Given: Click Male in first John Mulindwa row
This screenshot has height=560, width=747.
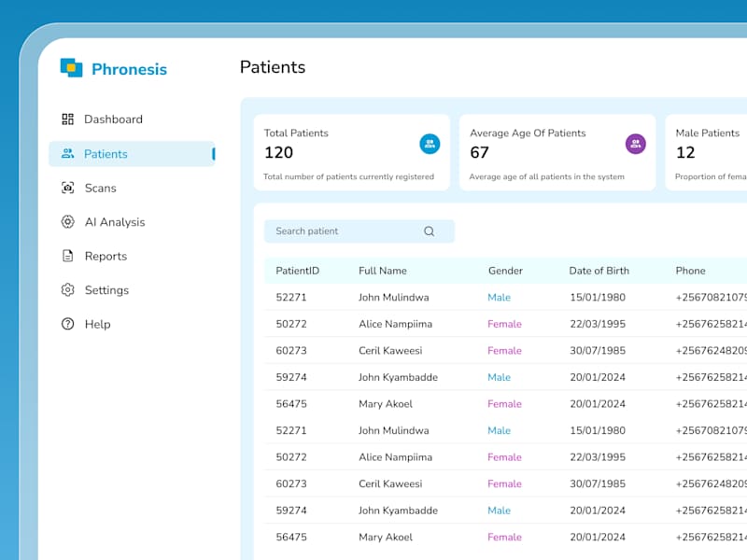Looking at the screenshot, I should [499, 297].
